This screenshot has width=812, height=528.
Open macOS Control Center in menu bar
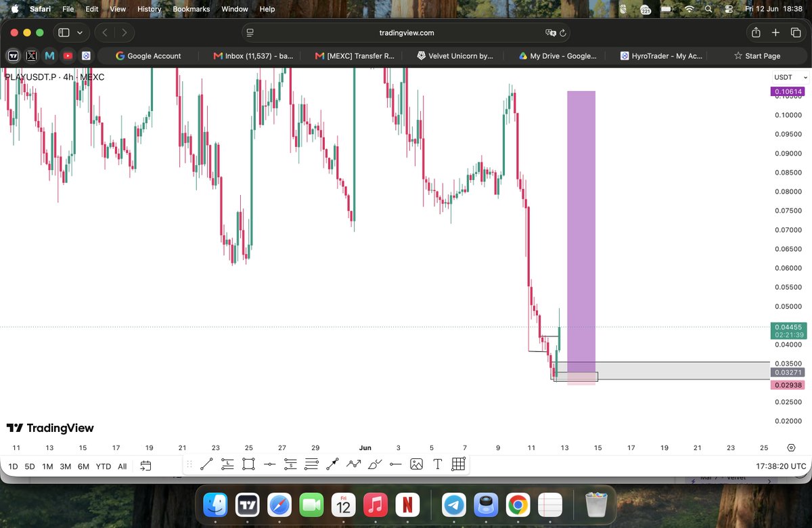[728, 9]
